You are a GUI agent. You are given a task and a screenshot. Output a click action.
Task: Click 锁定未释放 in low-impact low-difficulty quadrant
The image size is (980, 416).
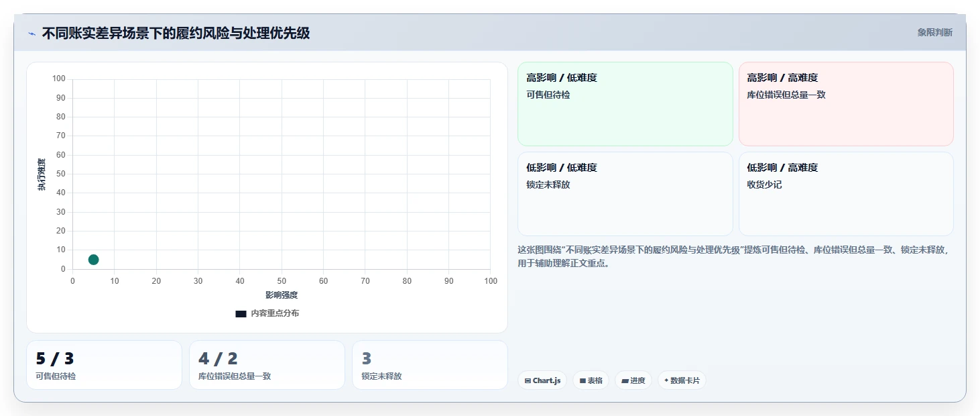[x=548, y=185]
